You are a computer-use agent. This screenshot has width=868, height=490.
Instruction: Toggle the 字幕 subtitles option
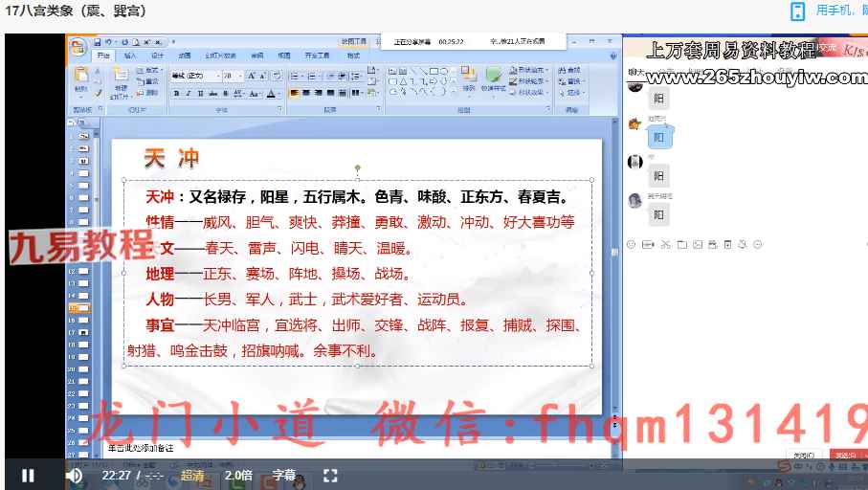coord(284,475)
